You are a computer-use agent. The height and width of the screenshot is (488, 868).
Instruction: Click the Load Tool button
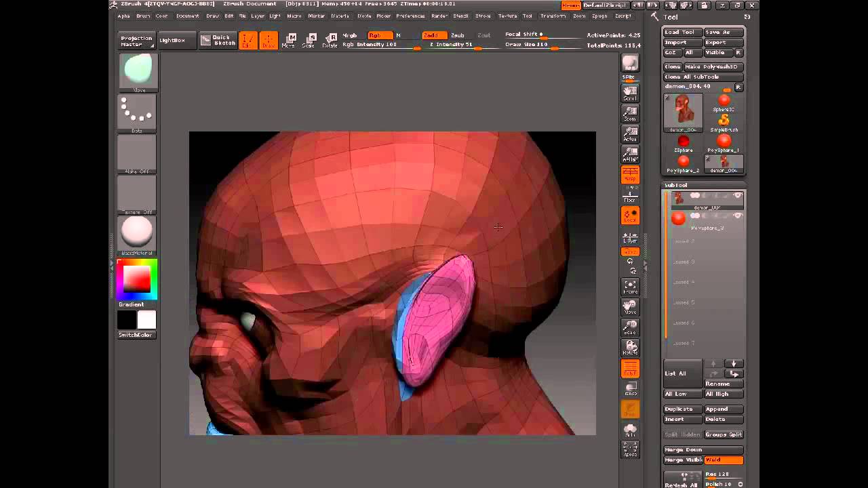683,33
